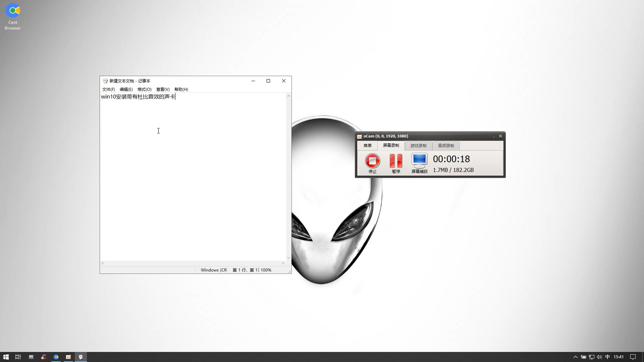Open the network icon in the system tray
The height and width of the screenshot is (362, 644).
(x=591, y=357)
